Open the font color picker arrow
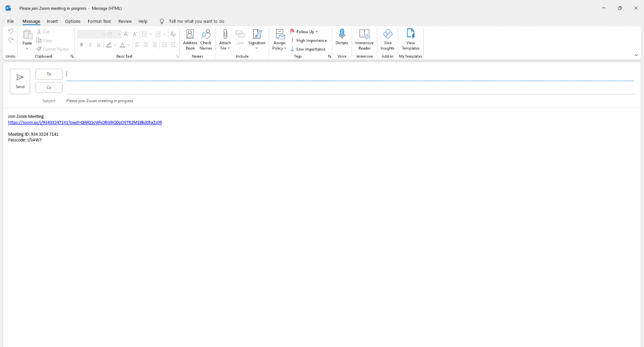Screen dimensions: 644x347 (128, 45)
